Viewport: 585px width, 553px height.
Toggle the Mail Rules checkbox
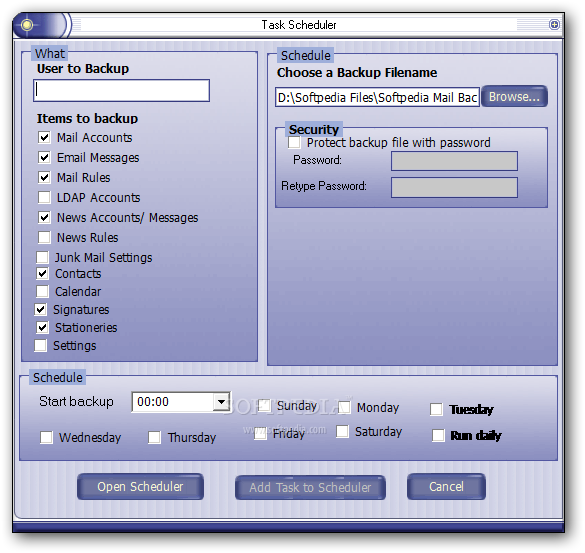[44, 177]
